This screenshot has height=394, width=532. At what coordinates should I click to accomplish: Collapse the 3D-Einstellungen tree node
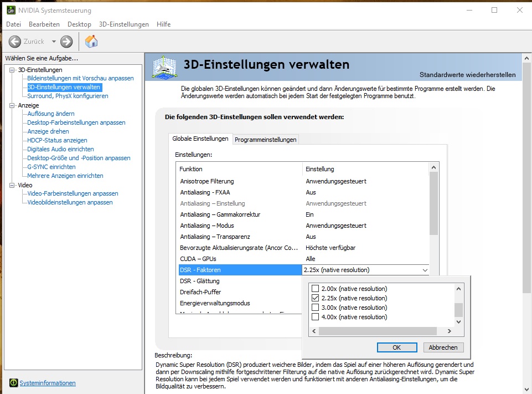click(x=12, y=70)
